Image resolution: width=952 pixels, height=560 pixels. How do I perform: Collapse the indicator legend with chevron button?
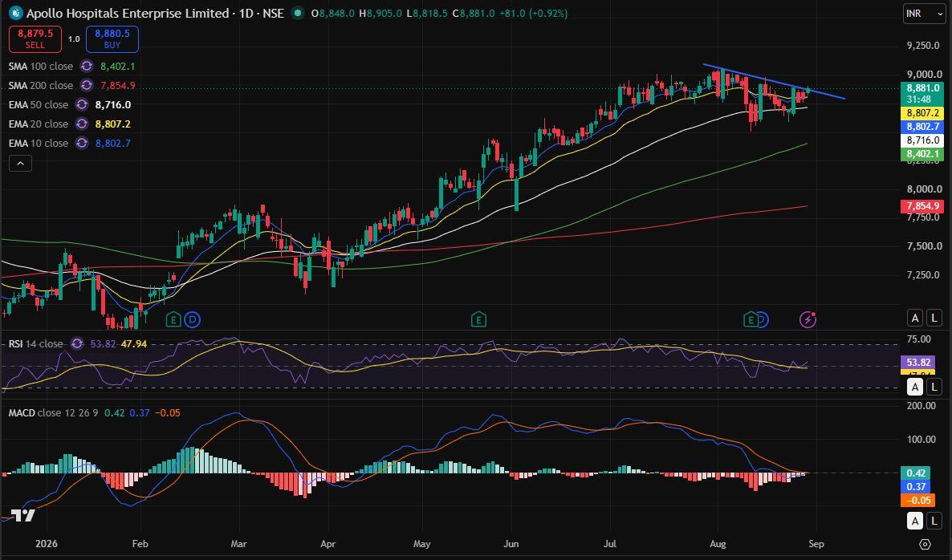tap(20, 163)
